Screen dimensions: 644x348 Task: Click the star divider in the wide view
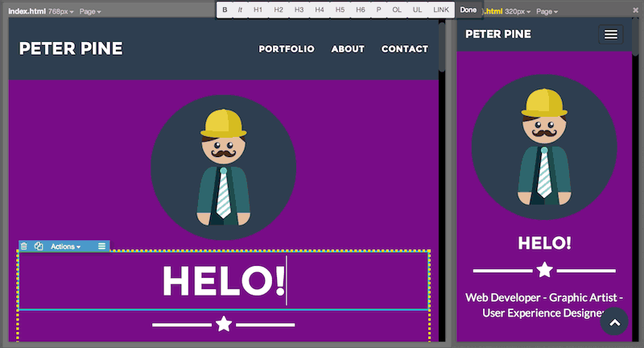[224, 324]
